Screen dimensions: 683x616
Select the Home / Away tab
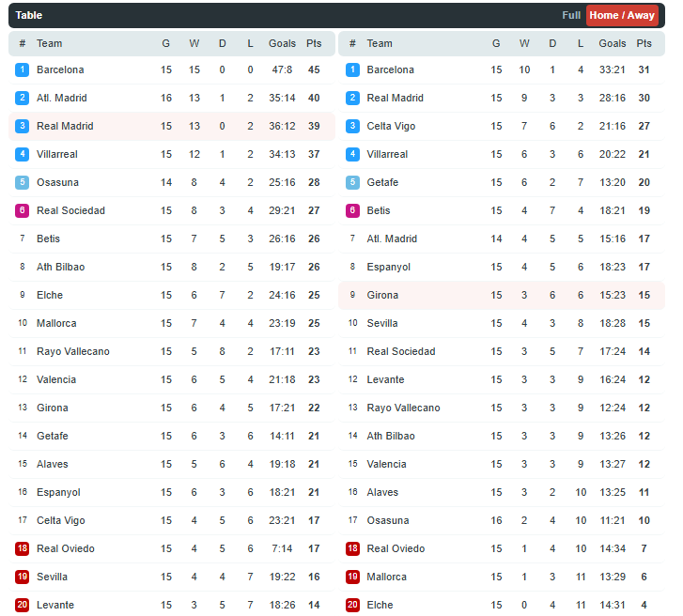(622, 15)
